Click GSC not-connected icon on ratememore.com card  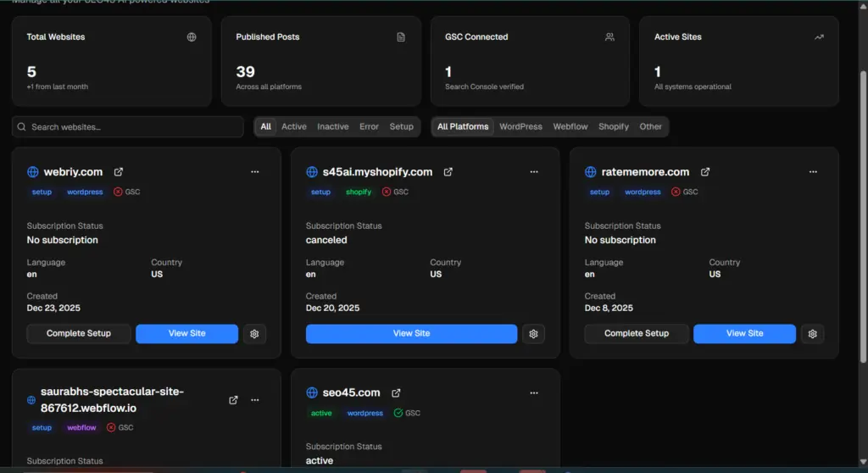click(x=676, y=192)
